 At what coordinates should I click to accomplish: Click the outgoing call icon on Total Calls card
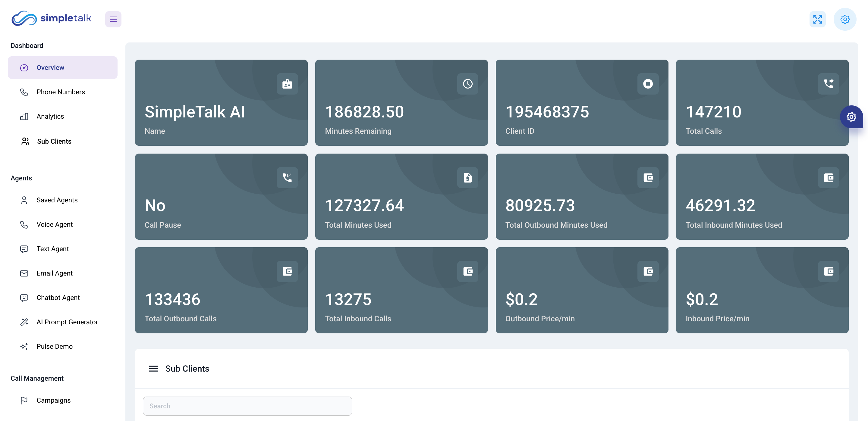(x=829, y=84)
